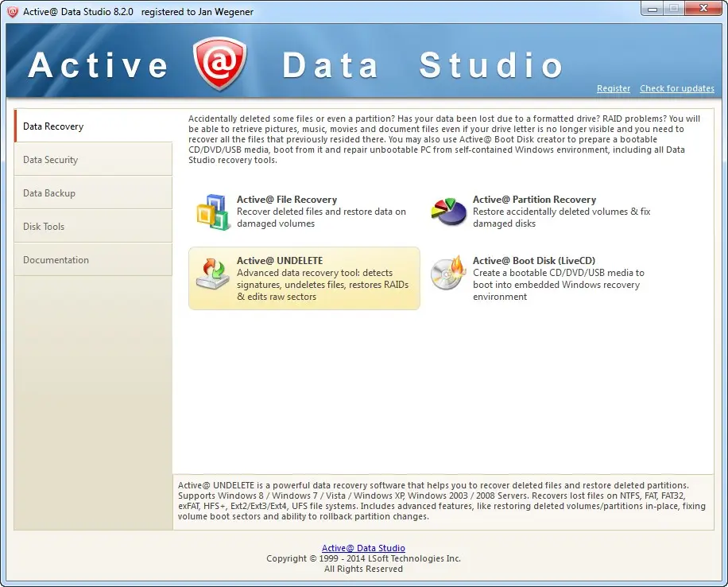Click the Partition Recovery pie chart icon
The height and width of the screenshot is (587, 728).
[448, 212]
